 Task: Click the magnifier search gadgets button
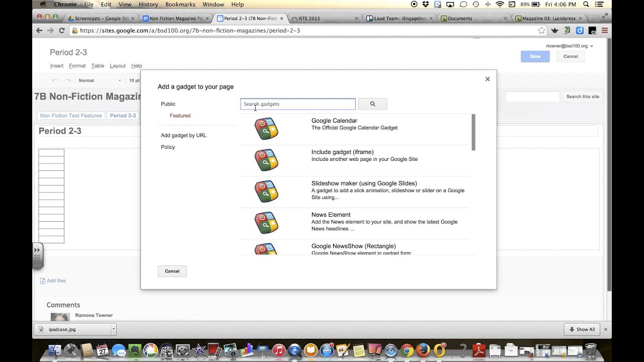(372, 104)
